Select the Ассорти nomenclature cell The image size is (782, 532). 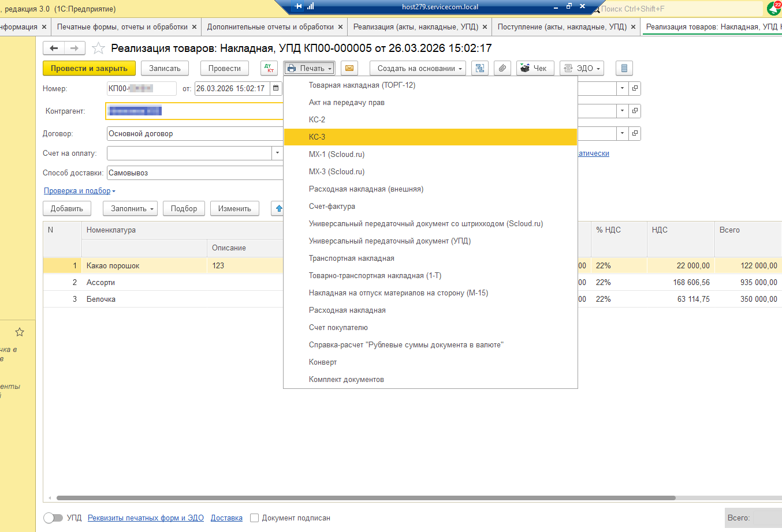144,282
